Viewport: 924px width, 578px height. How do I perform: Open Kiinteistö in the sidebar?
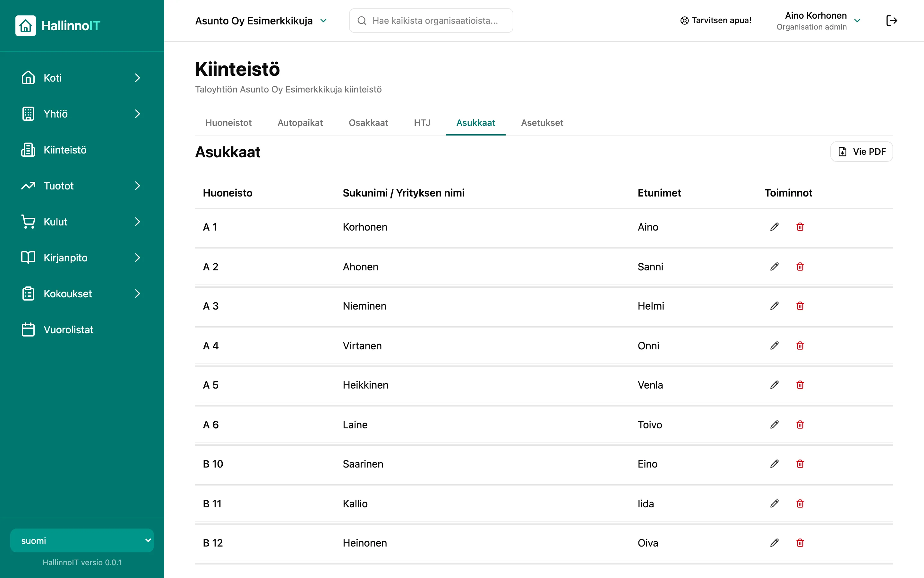pos(82,149)
